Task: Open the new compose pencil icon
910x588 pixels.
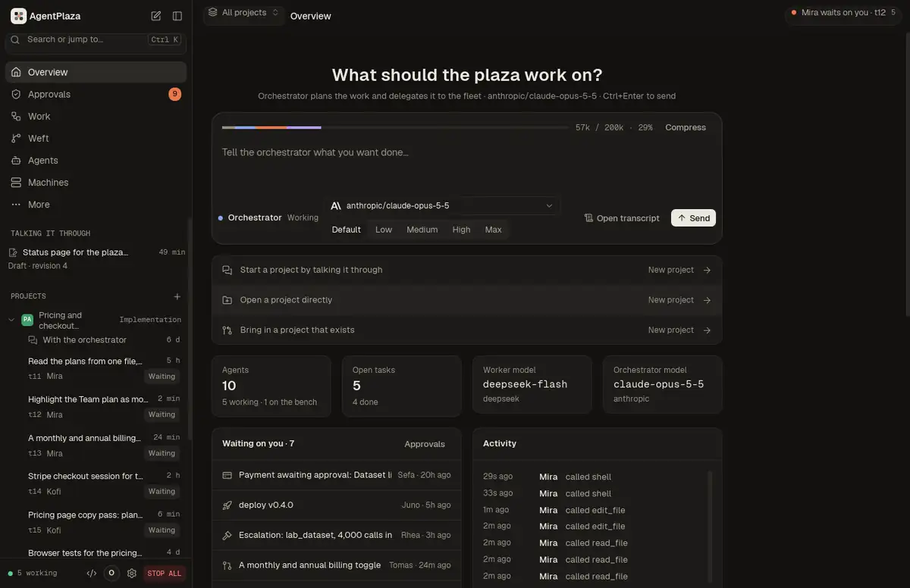Action: pos(156,16)
